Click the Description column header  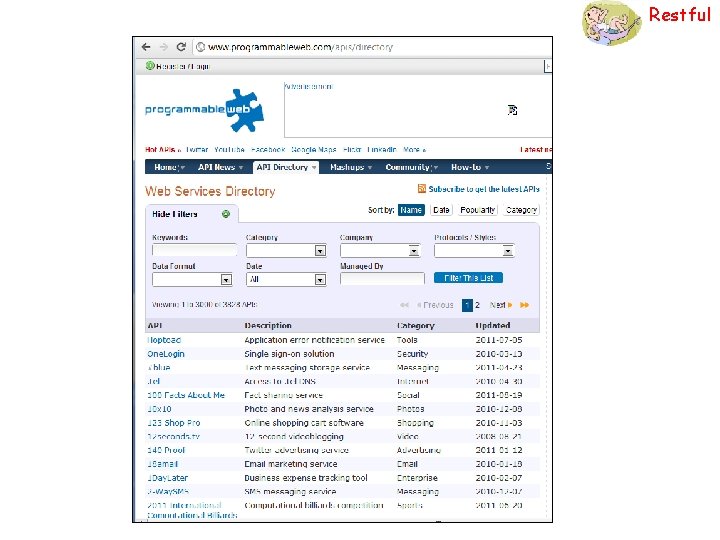point(268,326)
